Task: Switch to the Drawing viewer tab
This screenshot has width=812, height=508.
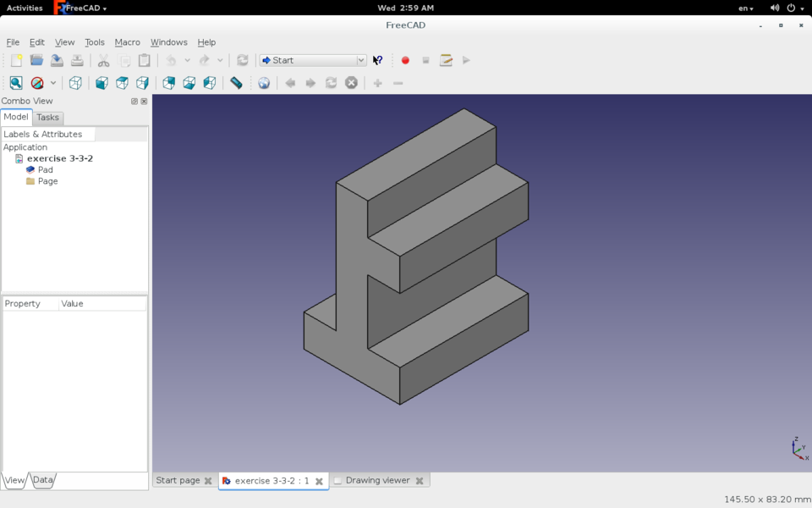Action: pos(378,480)
